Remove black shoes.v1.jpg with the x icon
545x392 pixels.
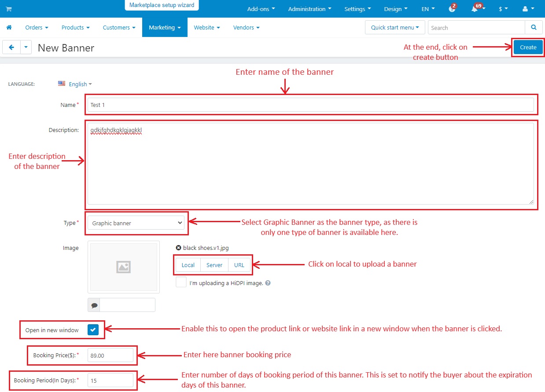pyautogui.click(x=178, y=248)
